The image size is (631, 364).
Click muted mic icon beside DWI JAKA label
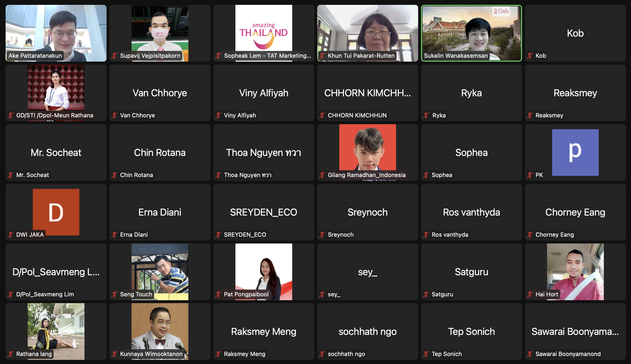coord(10,235)
